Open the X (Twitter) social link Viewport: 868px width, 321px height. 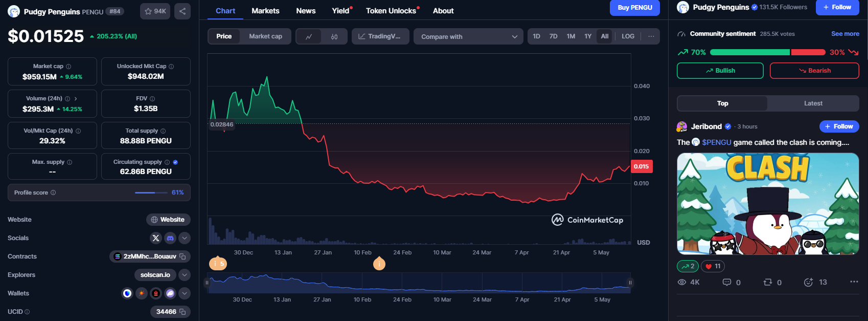click(x=156, y=238)
